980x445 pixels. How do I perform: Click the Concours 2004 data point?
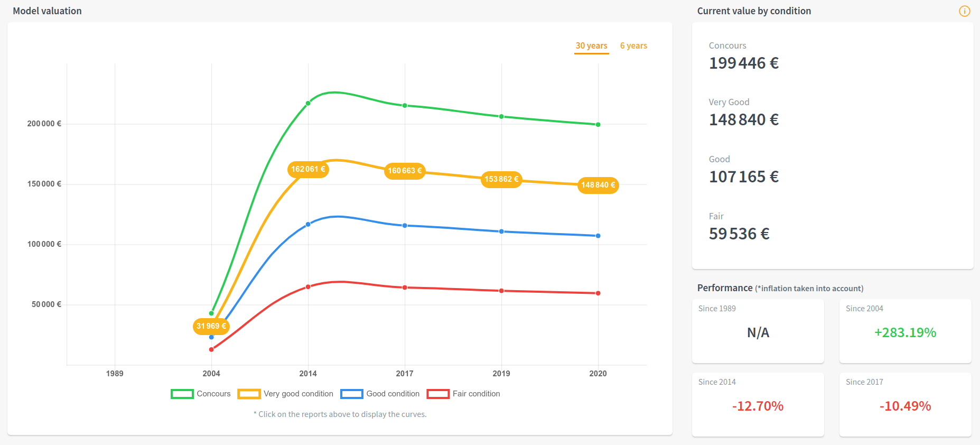pyautogui.click(x=211, y=313)
